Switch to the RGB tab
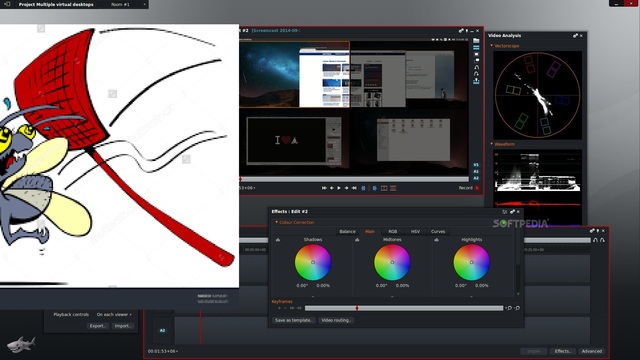The width and height of the screenshot is (640, 360). (x=392, y=231)
